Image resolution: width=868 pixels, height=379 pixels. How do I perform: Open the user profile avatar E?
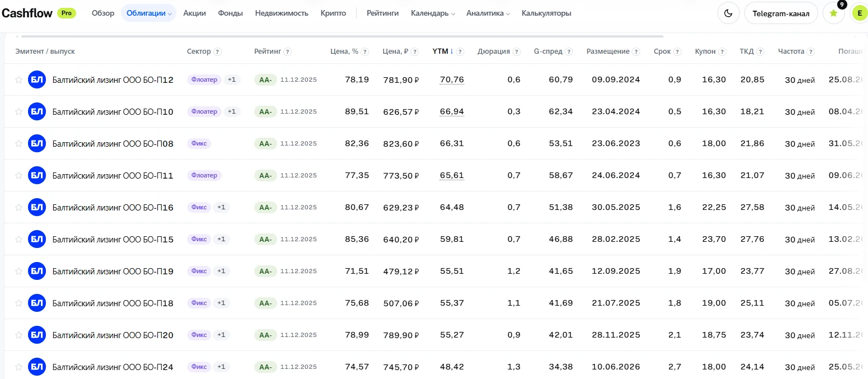[x=859, y=13]
